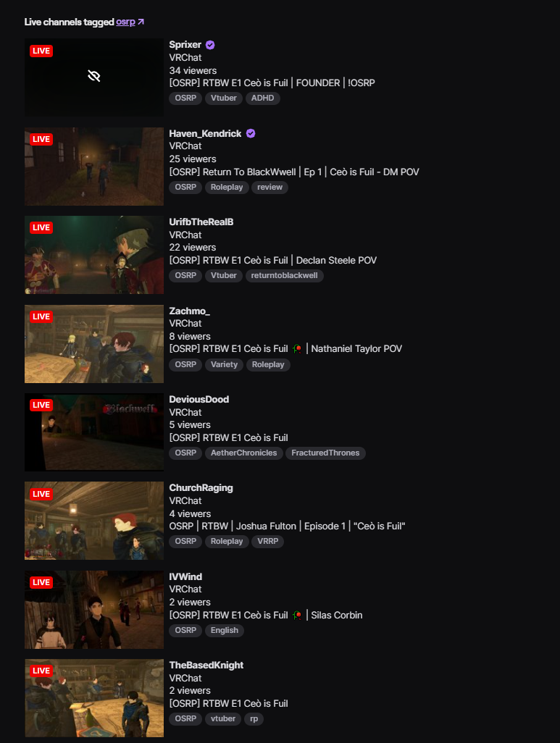This screenshot has height=743, width=560.
Task: Click Sprixer's verified badge icon
Action: pos(210,45)
